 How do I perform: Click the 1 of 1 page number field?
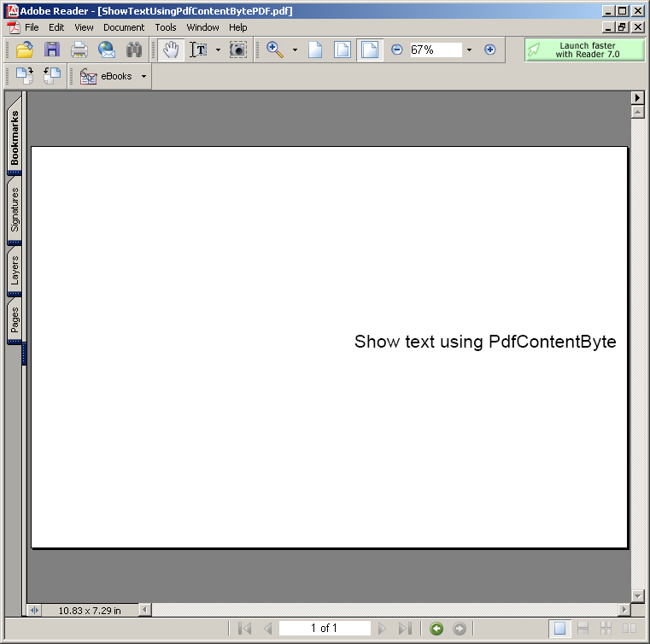pos(325,629)
